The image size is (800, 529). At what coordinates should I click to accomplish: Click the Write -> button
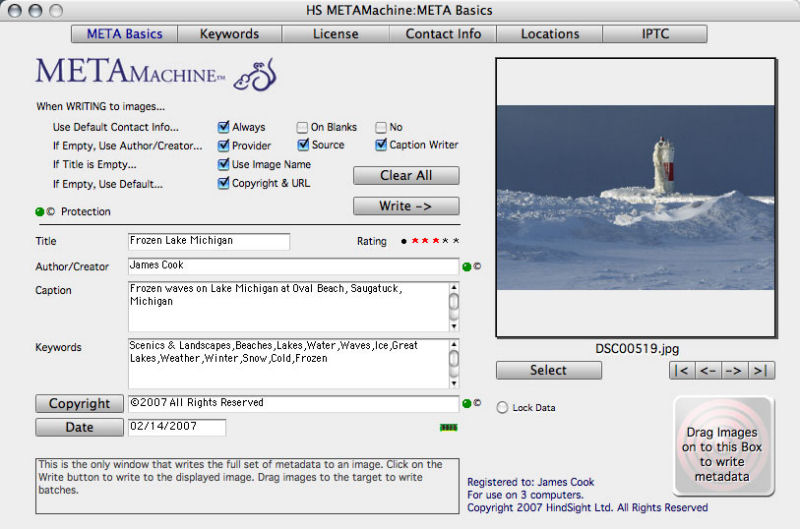click(x=406, y=206)
